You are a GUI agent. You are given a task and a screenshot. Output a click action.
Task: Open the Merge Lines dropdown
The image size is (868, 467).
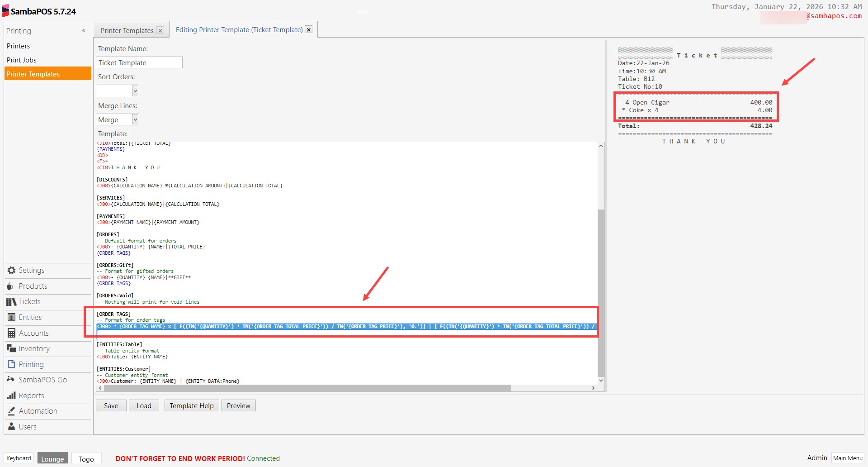pos(135,119)
